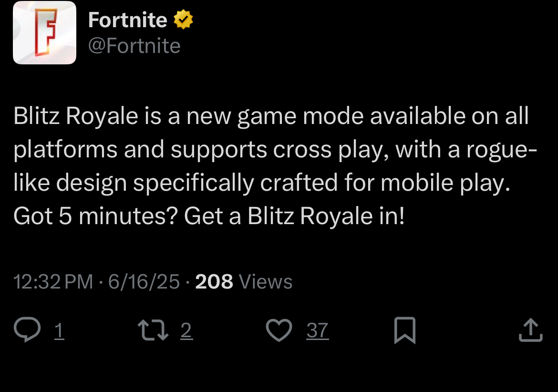Viewport: 558px width, 392px height.
Task: Bookmark the post with the bookmark icon
Action: pos(405,330)
